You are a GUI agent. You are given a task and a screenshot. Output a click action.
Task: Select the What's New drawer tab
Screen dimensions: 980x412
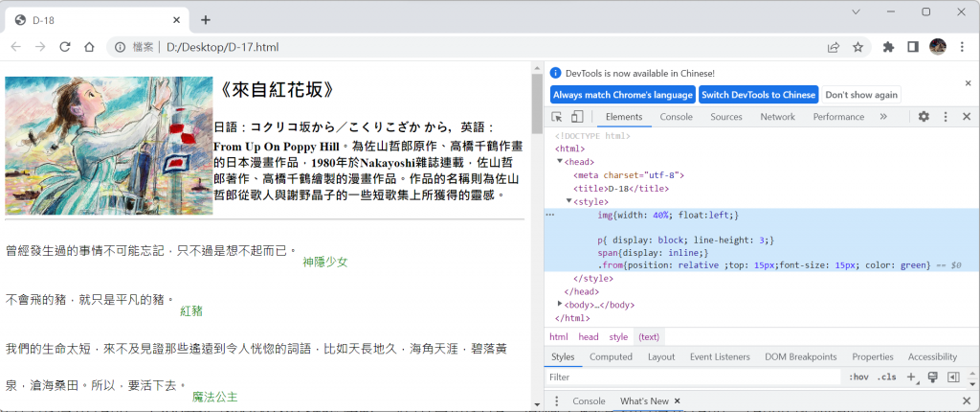[x=644, y=401]
